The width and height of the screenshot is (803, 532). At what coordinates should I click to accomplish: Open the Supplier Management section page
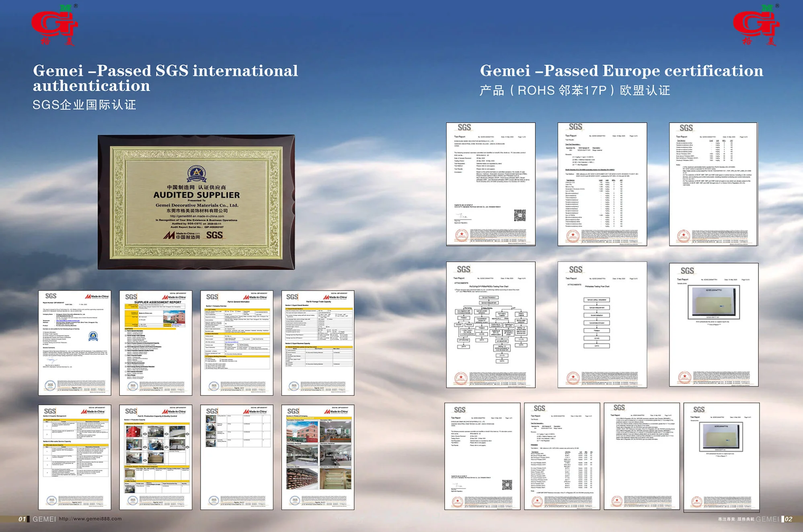pos(75,457)
